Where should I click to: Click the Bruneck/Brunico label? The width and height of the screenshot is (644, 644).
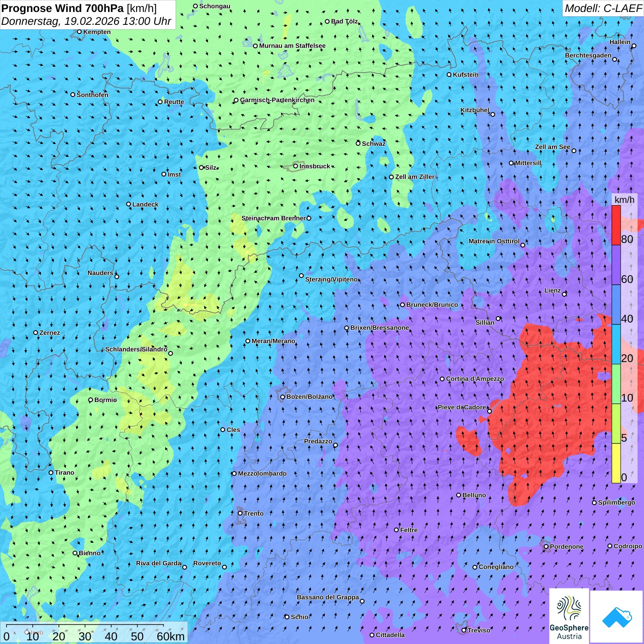(x=432, y=305)
